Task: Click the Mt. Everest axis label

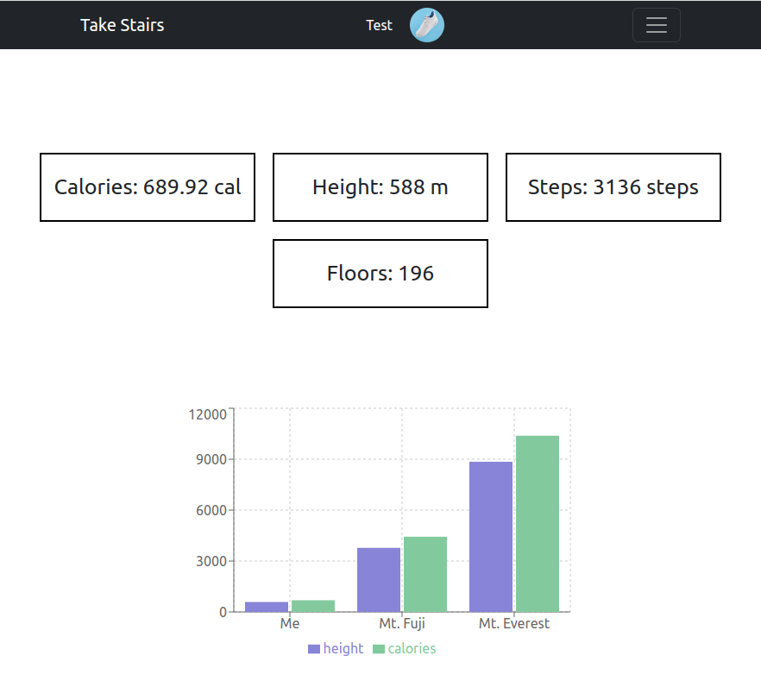Action: tap(513, 623)
